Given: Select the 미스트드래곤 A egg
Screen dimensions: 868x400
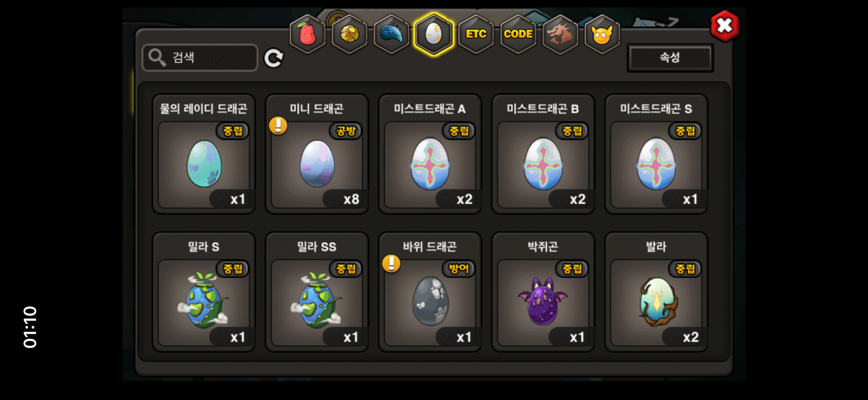Looking at the screenshot, I should 430,154.
